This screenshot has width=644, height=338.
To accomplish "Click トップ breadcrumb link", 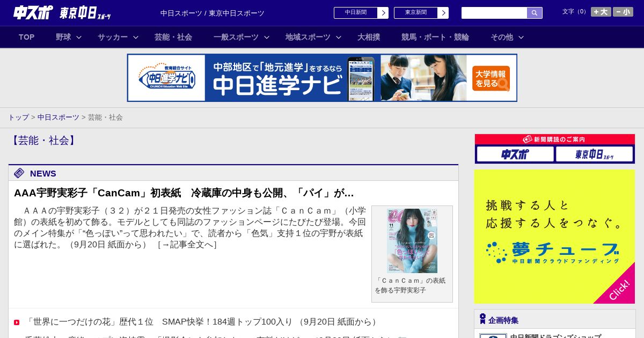I will pyautogui.click(x=18, y=117).
